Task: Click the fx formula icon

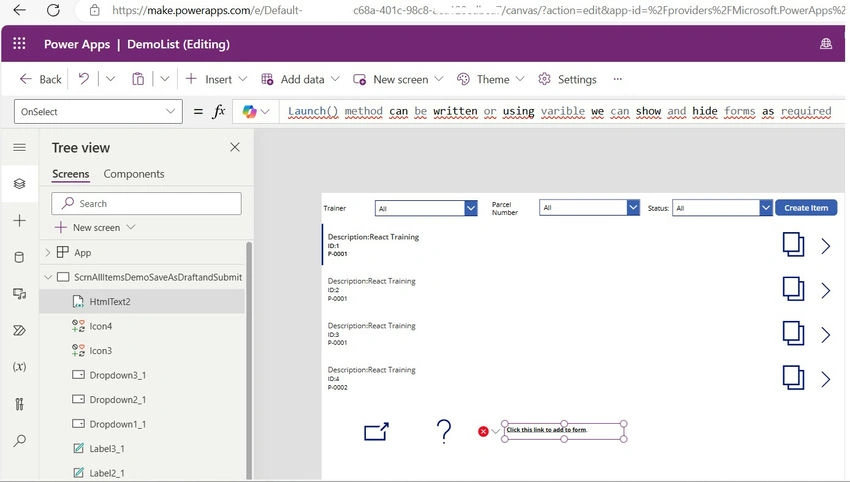Action: click(218, 112)
